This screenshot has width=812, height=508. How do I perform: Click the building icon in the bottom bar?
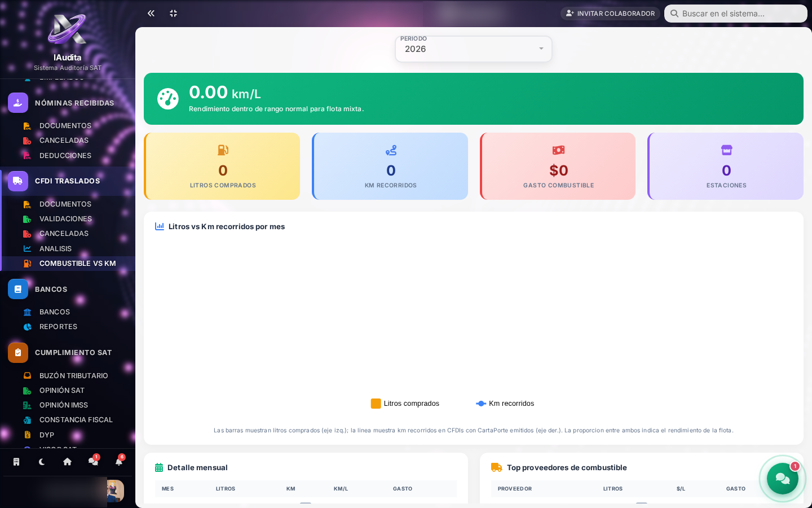coord(16,462)
